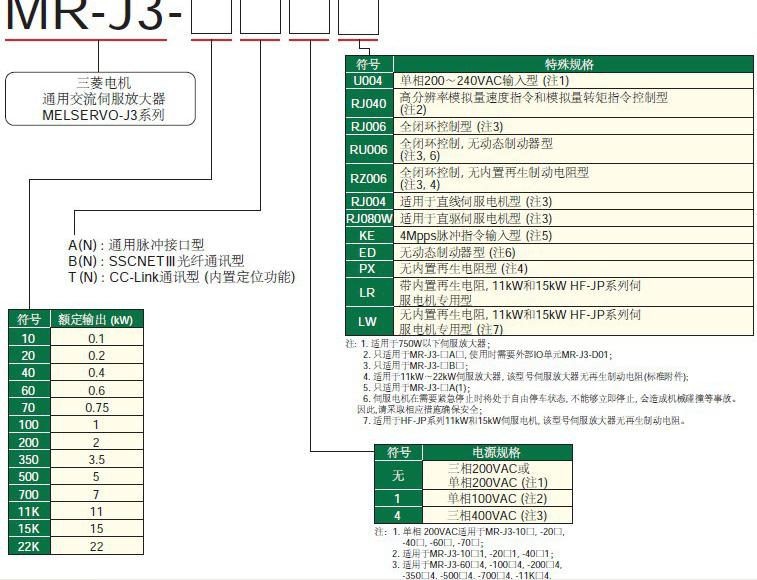
Task: Click the LW symbol cell
Action: coord(369,322)
